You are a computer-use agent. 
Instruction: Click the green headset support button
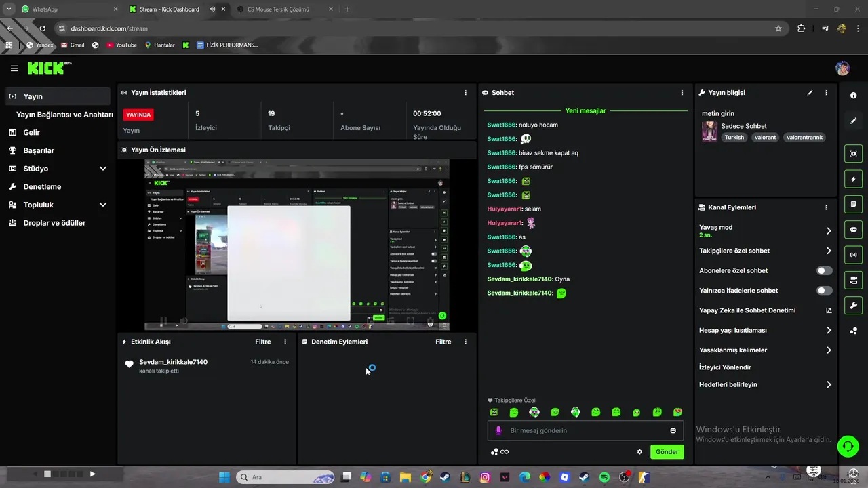[x=848, y=446]
